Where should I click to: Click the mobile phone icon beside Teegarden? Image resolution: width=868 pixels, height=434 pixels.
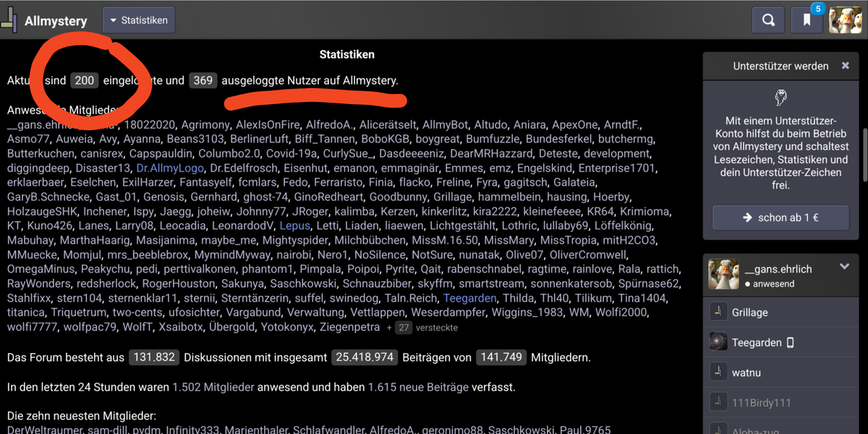(790, 342)
